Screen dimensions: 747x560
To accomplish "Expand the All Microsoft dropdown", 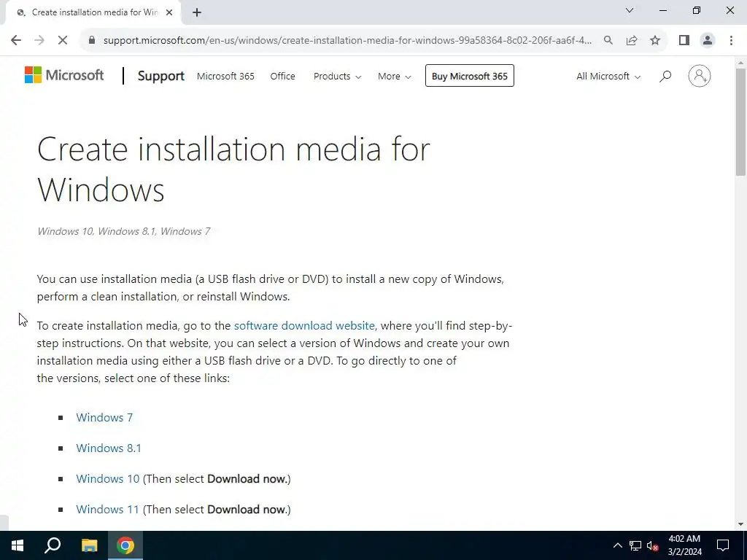I will pyautogui.click(x=608, y=76).
